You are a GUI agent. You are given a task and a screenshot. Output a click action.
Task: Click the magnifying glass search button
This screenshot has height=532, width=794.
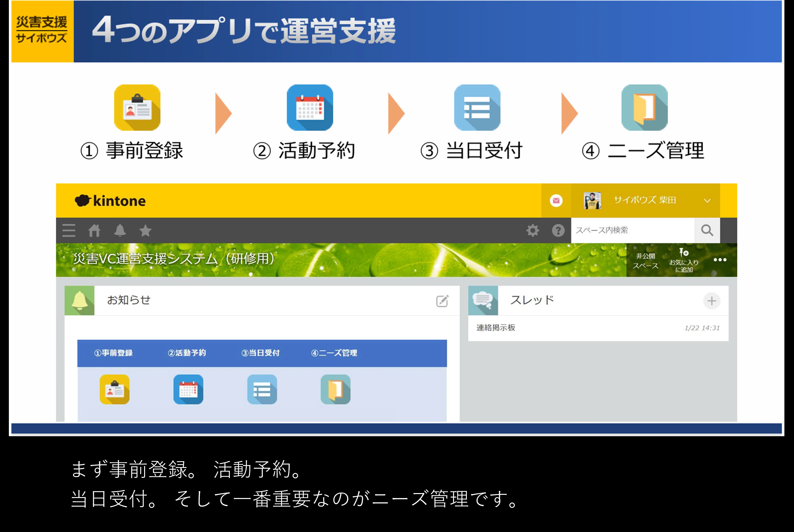tap(707, 230)
